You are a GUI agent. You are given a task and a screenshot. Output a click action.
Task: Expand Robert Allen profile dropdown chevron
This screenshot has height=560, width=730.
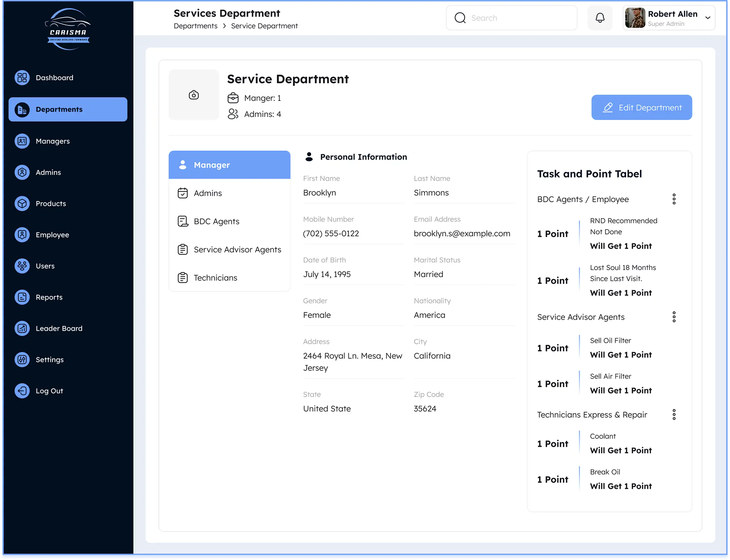tap(707, 18)
